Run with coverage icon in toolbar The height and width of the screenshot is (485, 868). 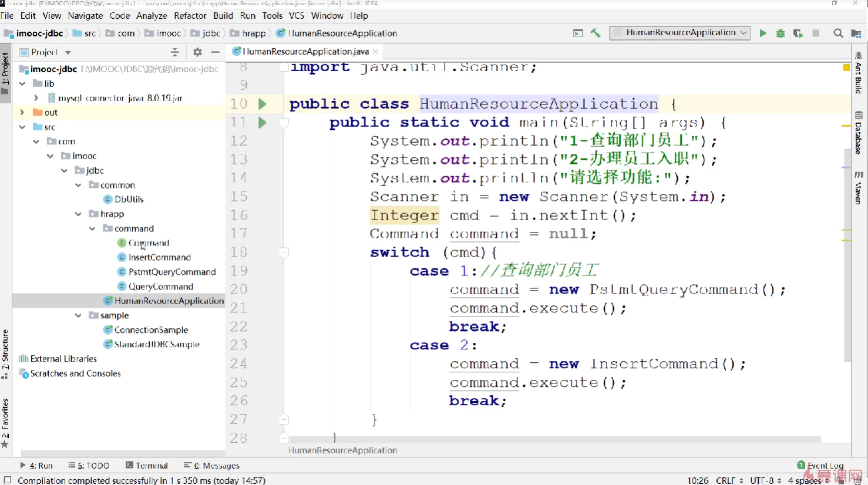798,33
